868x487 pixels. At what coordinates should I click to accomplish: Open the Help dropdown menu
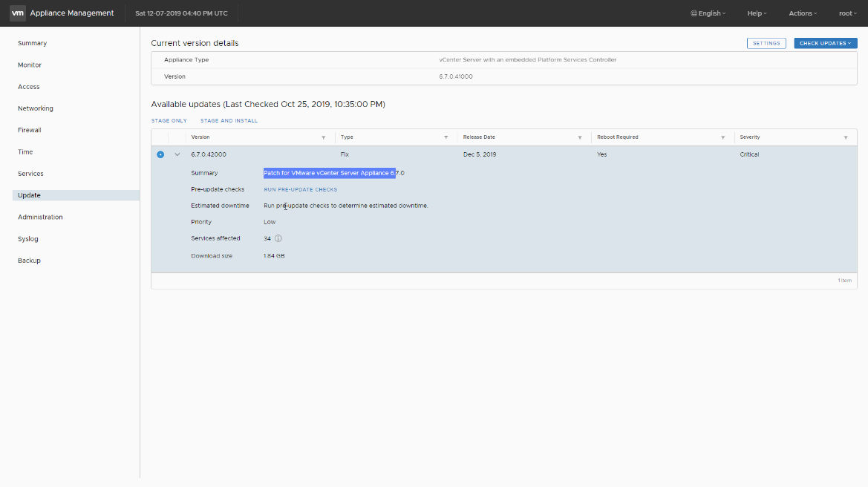tap(757, 13)
